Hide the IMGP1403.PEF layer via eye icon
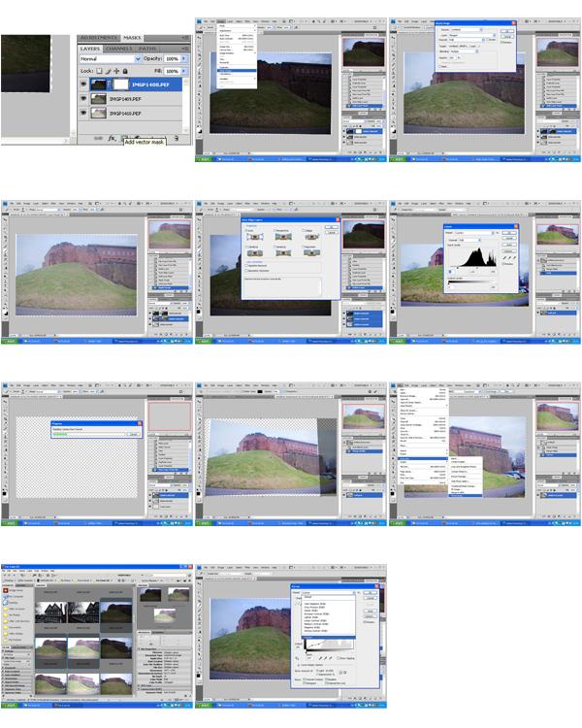 click(83, 113)
